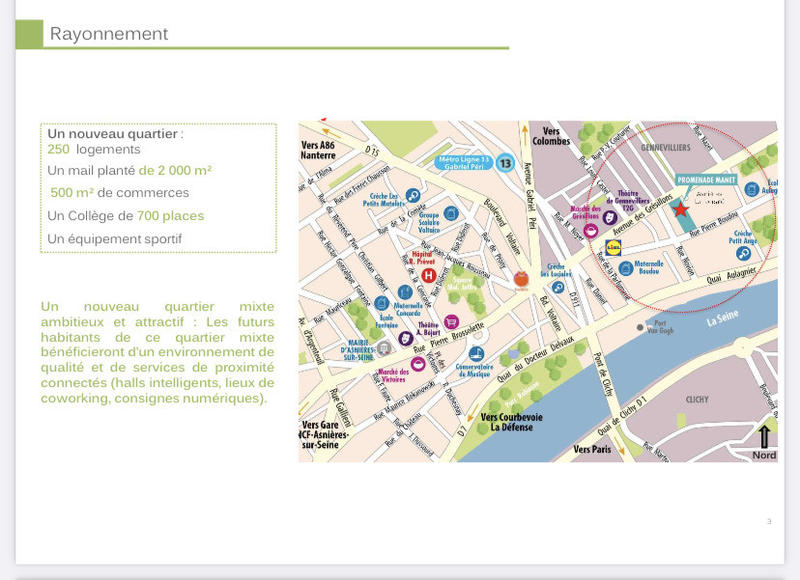Select the Marché des Victoires market icon

point(418,365)
